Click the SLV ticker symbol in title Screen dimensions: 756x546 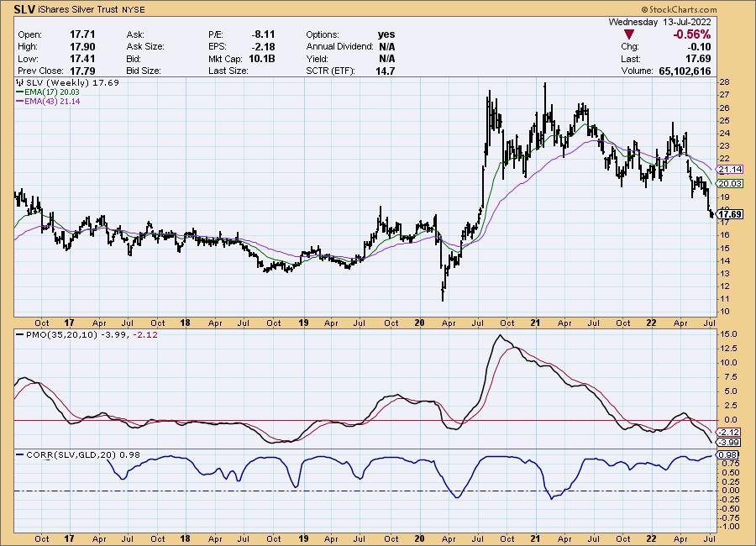click(24, 9)
